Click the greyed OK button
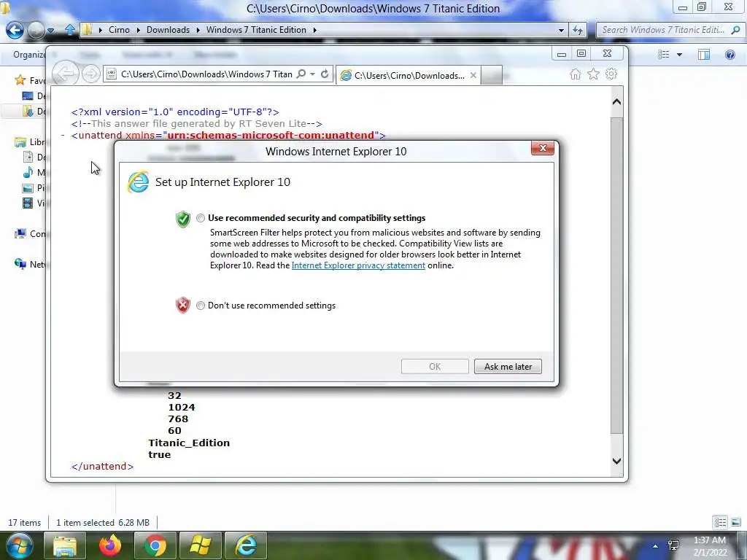Image resolution: width=747 pixels, height=560 pixels. click(435, 367)
